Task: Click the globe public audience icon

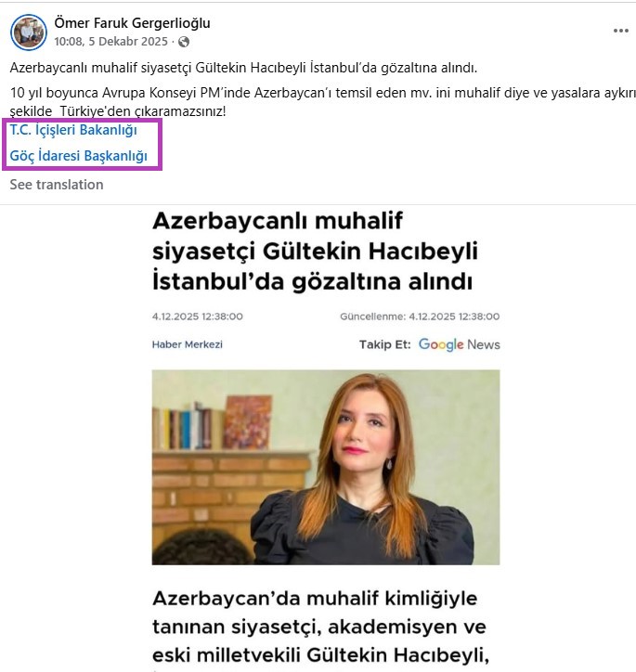Action: coord(184,42)
